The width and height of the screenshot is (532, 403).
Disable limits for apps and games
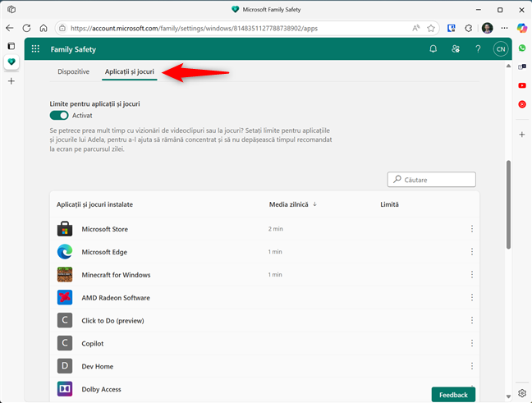59,116
